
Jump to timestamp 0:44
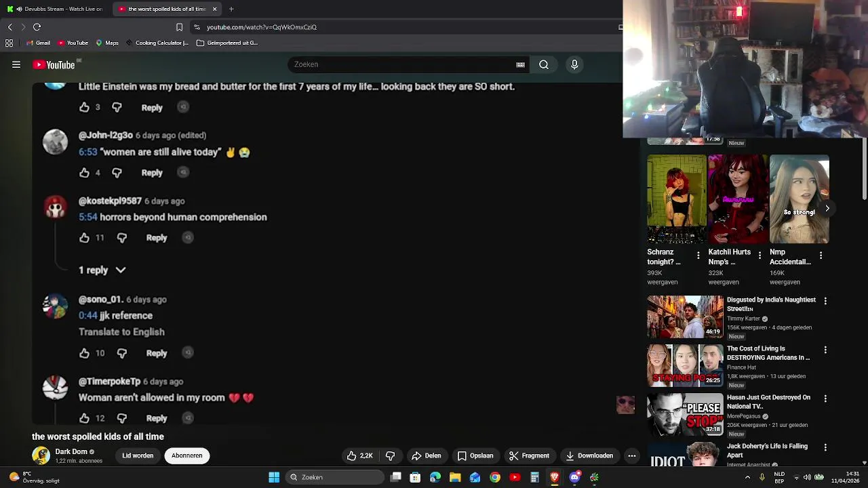88,316
